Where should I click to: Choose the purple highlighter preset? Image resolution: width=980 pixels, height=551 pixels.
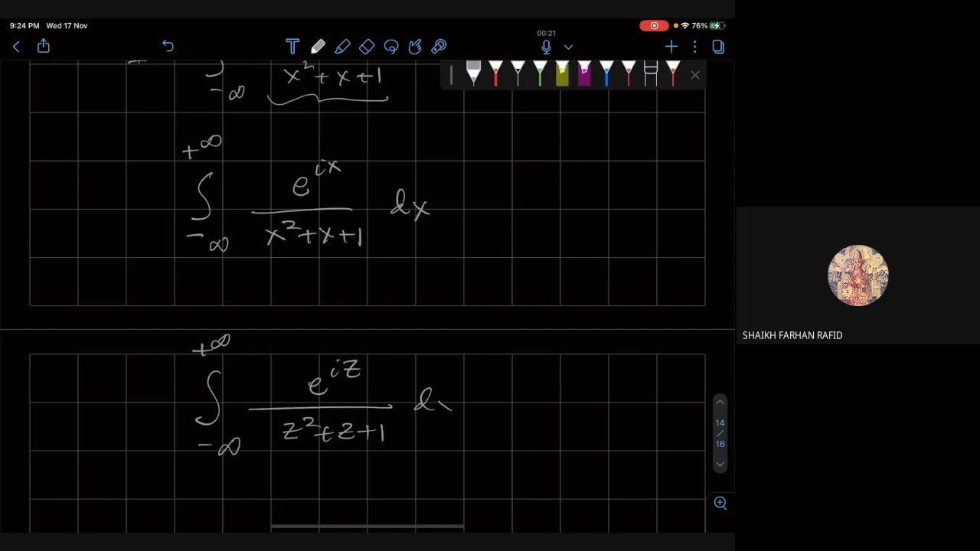click(x=584, y=74)
